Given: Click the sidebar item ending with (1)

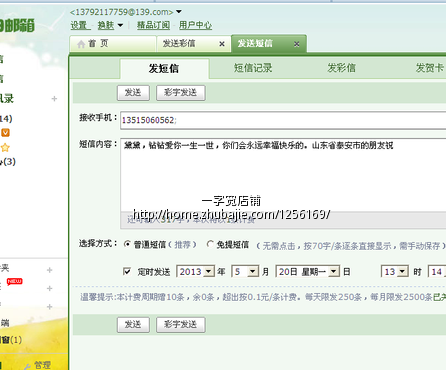Looking at the screenshot, I should pos(11,340).
